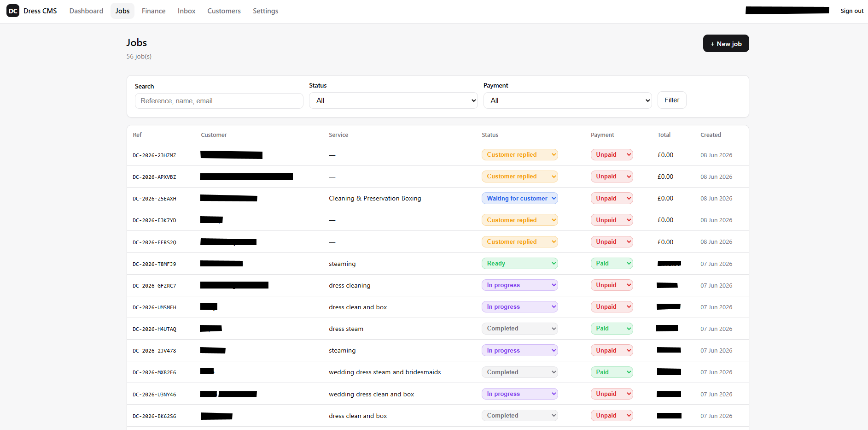Open status dropdown for DC-2026-E3K7YD
This screenshot has height=430, width=868.
pyautogui.click(x=519, y=220)
